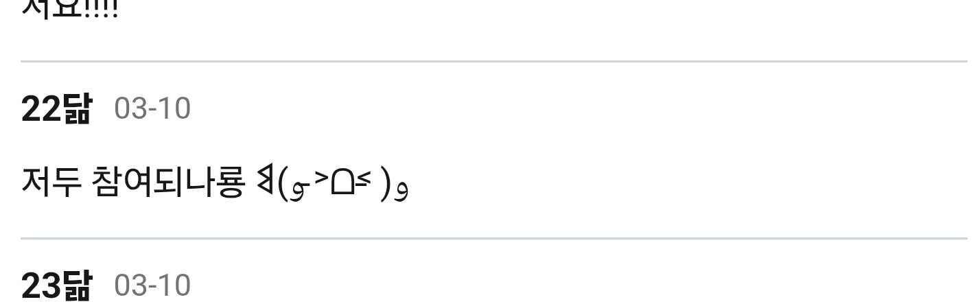The width and height of the screenshot is (980, 304).
Task: Click the "23닮" commenter name
Action: [x=56, y=285]
